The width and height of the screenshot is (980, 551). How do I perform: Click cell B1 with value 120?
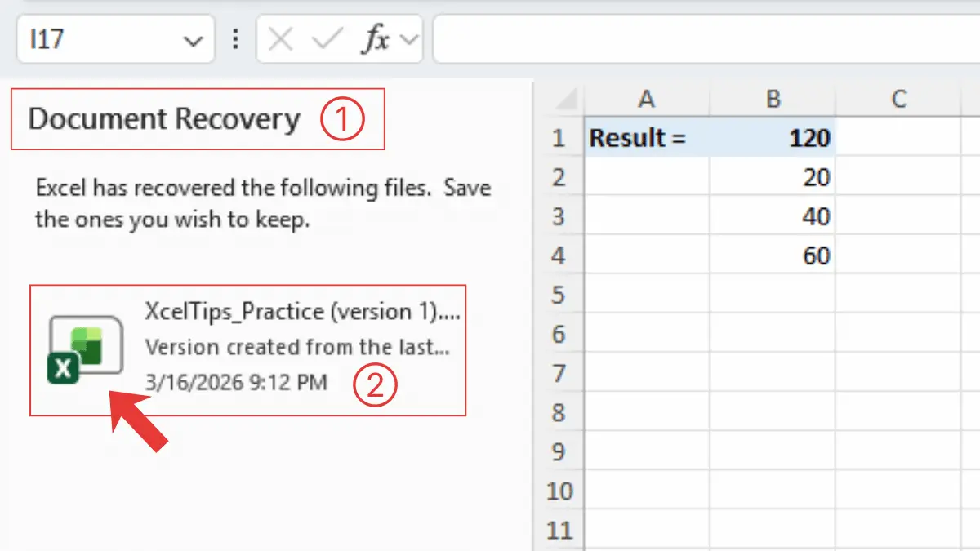pyautogui.click(x=773, y=138)
